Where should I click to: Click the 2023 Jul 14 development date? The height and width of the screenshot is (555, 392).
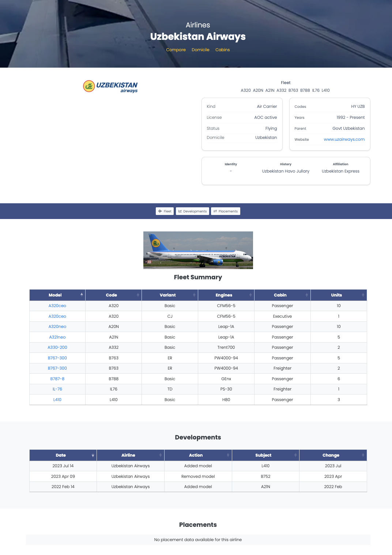click(63, 466)
